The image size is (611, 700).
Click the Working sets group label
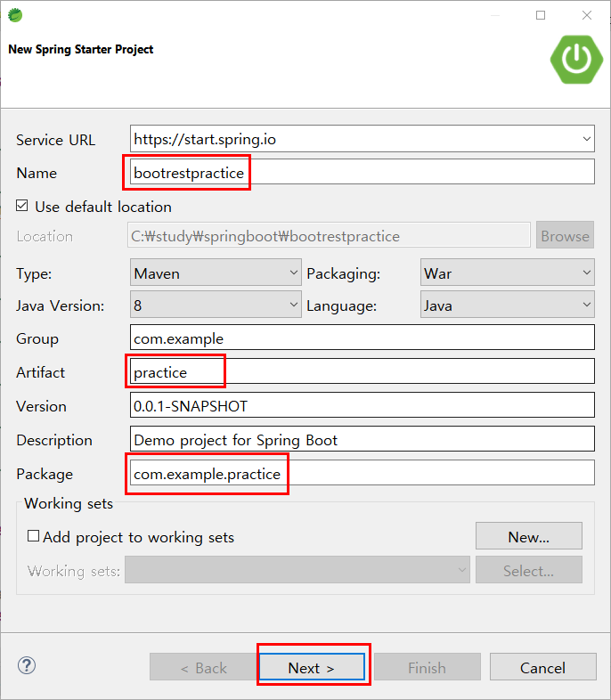pos(69,503)
